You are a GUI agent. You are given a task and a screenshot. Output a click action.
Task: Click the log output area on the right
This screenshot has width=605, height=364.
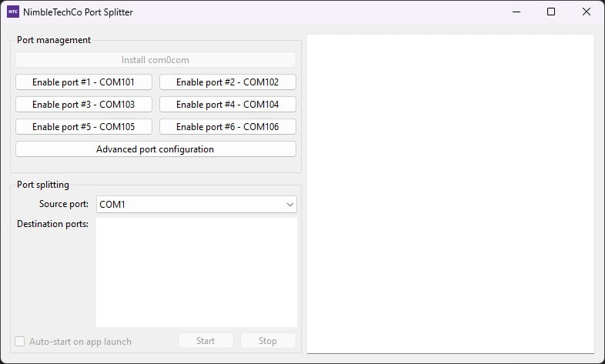pos(450,194)
